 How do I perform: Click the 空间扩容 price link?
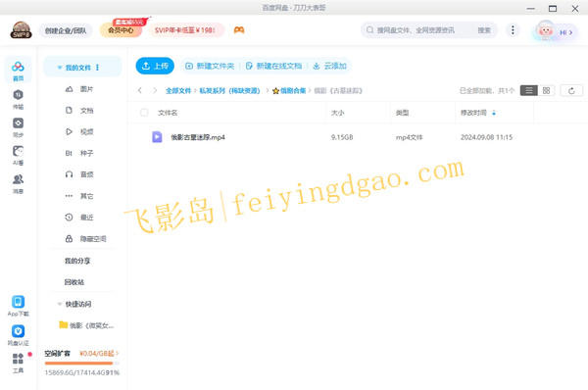[99, 353]
